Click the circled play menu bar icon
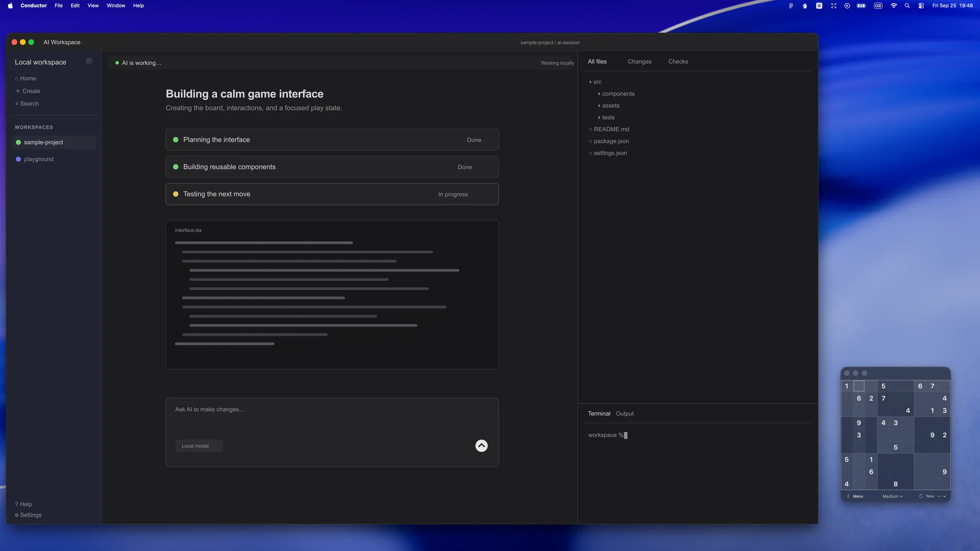The height and width of the screenshot is (551, 980). click(847, 6)
